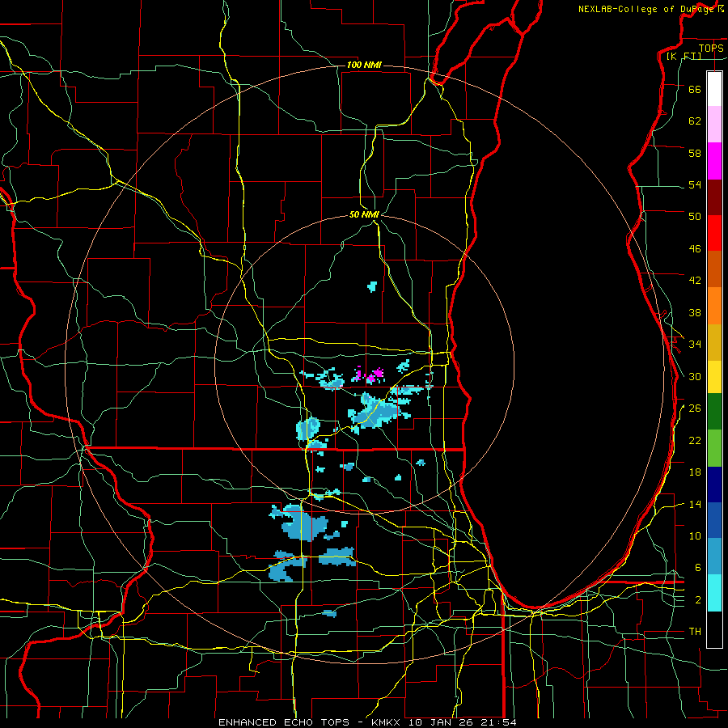Click the black TH swatch at legend bottom

(x=714, y=629)
